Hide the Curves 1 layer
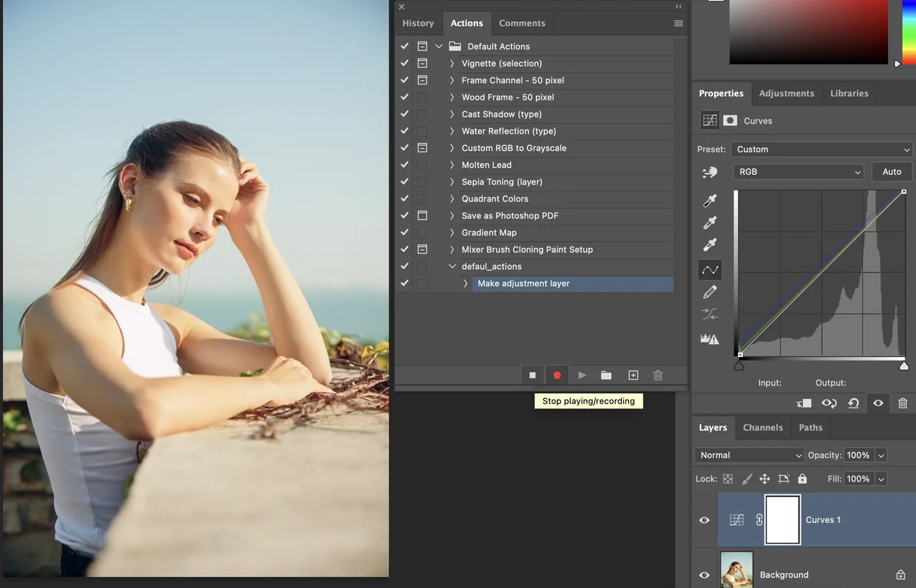 click(704, 520)
